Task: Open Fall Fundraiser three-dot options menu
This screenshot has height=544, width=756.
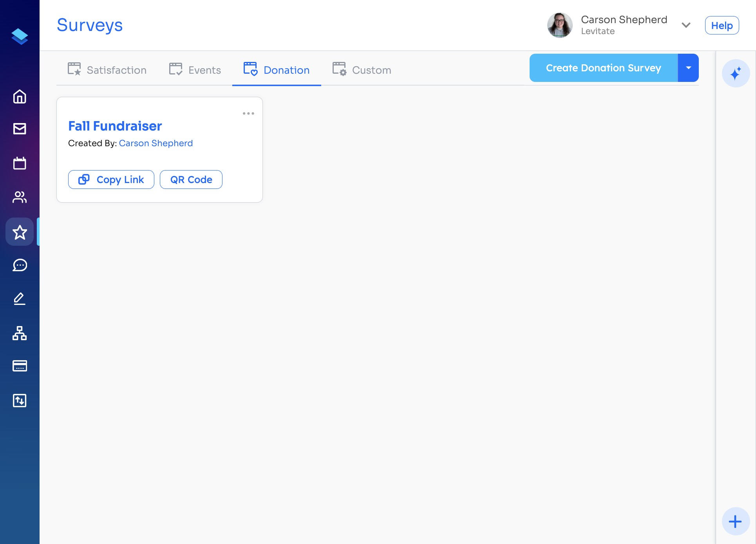Action: point(248,114)
